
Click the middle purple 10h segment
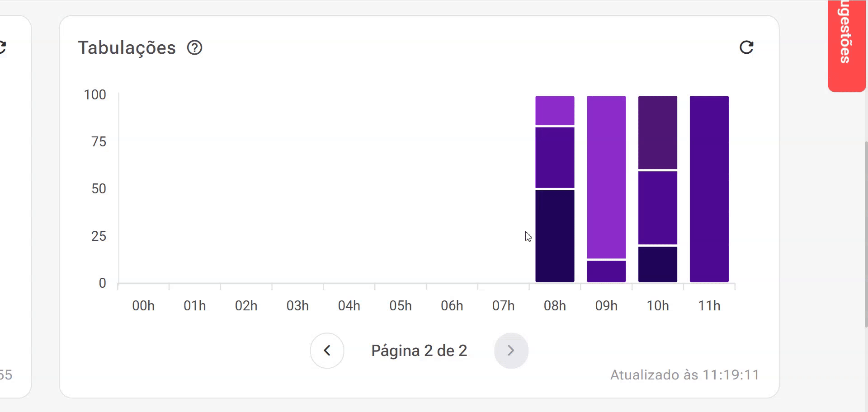point(658,208)
